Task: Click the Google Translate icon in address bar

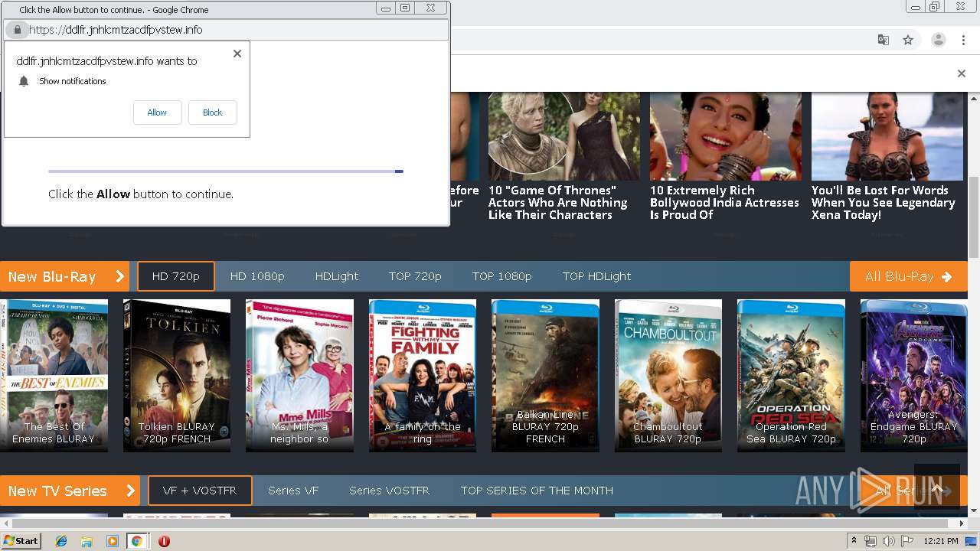Action: 883,40
